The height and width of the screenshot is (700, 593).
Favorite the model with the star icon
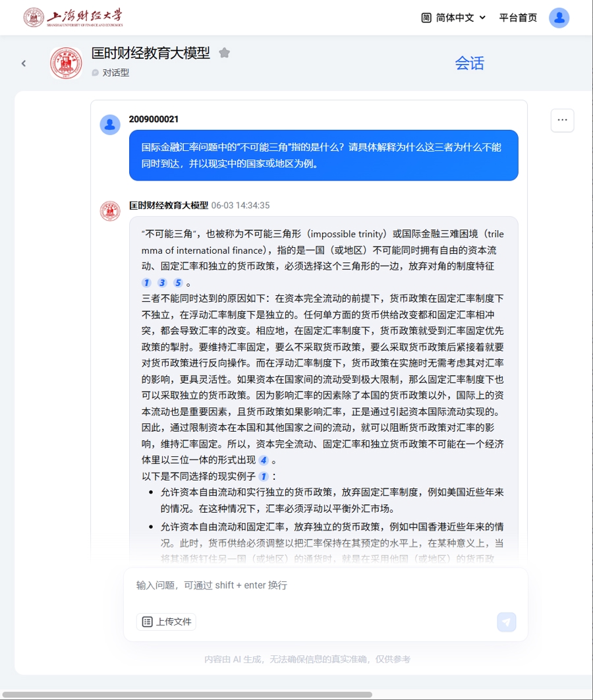click(x=225, y=53)
